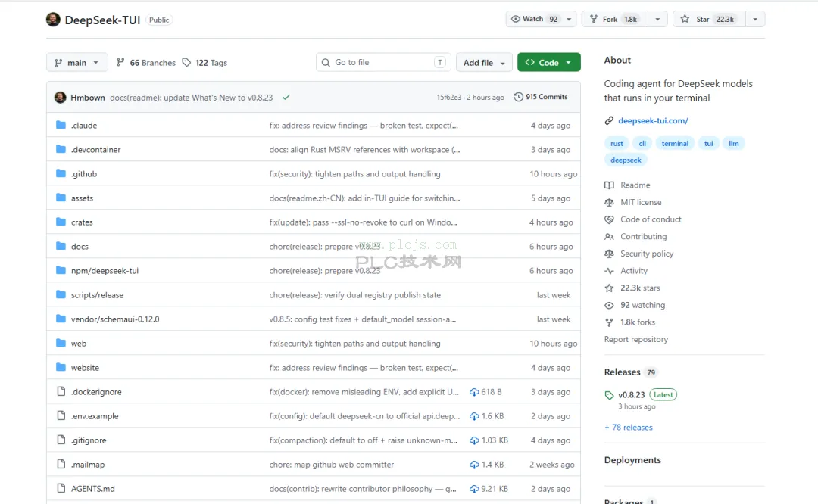View the 122 Tags list
The height and width of the screenshot is (504, 818).
pyautogui.click(x=204, y=63)
